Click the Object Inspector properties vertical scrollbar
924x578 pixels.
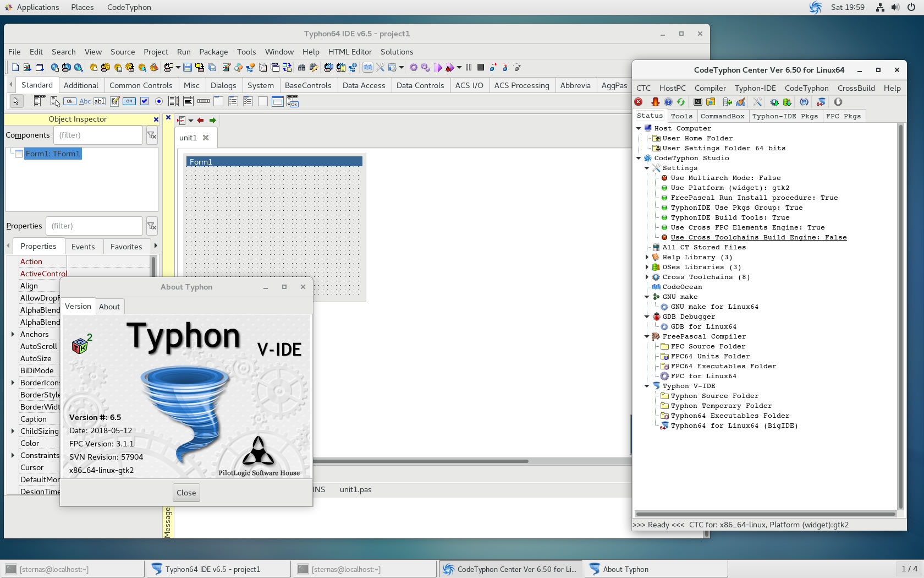[x=153, y=267]
